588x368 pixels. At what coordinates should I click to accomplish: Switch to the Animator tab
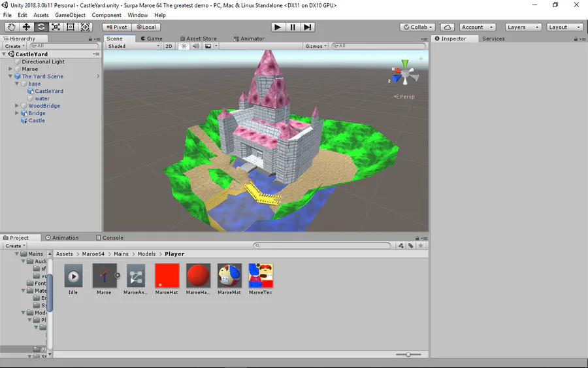click(249, 39)
